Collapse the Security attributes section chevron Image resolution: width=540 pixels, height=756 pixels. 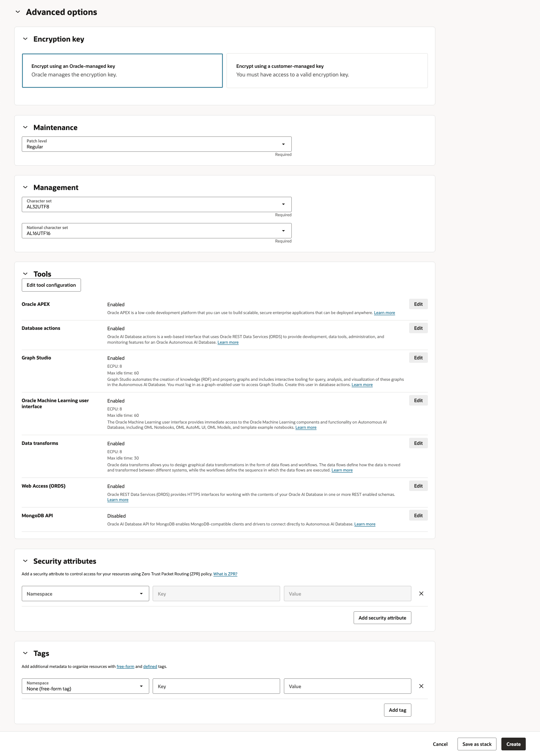(x=25, y=561)
